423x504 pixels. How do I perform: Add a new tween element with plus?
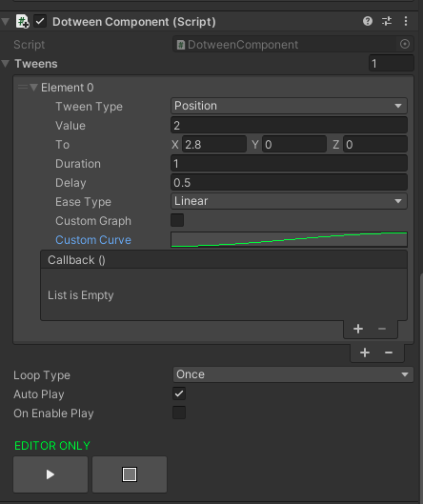tap(365, 353)
